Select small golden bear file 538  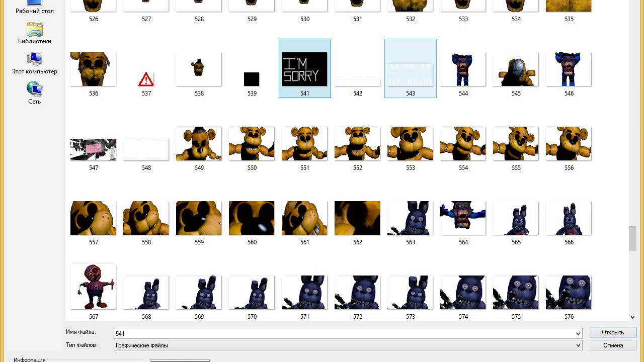tap(199, 69)
